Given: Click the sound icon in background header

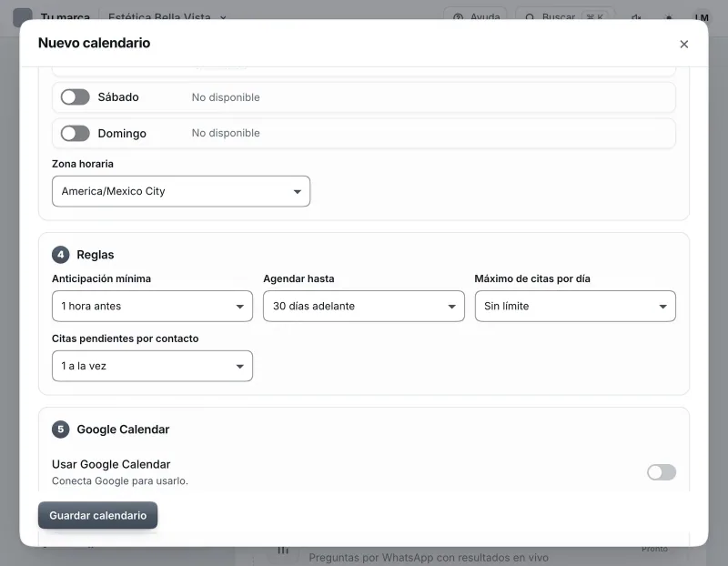Looking at the screenshot, I should [x=636, y=17].
